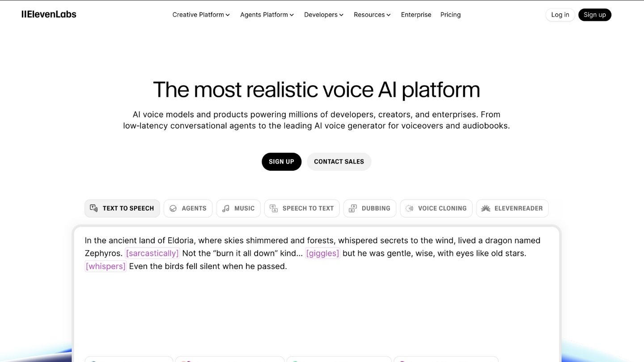Expand the Resources menu
This screenshot has width=644, height=362.
pos(372,15)
